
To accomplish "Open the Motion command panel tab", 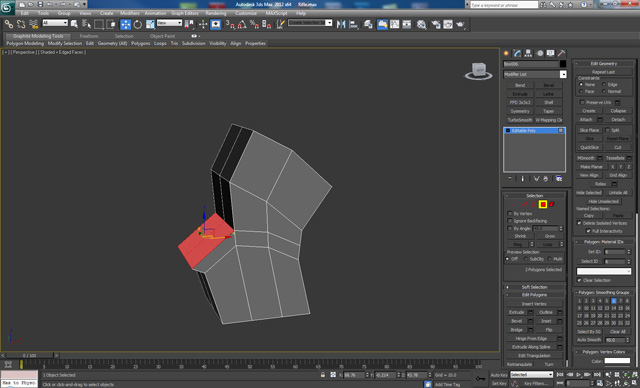I will pyautogui.click(x=540, y=53).
